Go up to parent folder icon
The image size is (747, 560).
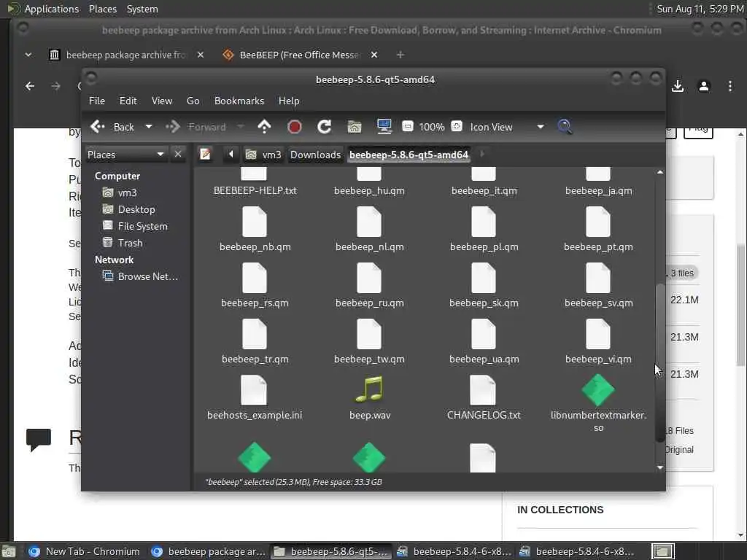coord(264,127)
